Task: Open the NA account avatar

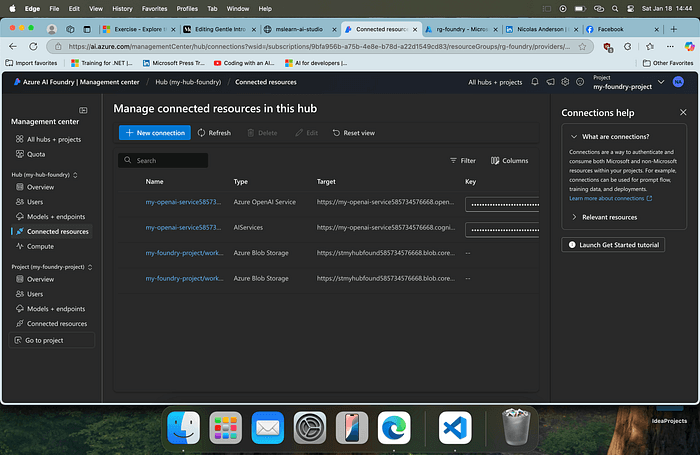Action: pos(678,82)
